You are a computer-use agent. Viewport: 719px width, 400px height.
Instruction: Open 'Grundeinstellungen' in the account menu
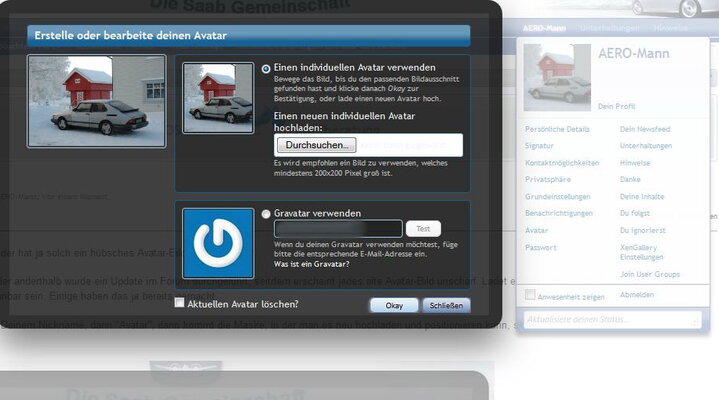[x=558, y=197]
